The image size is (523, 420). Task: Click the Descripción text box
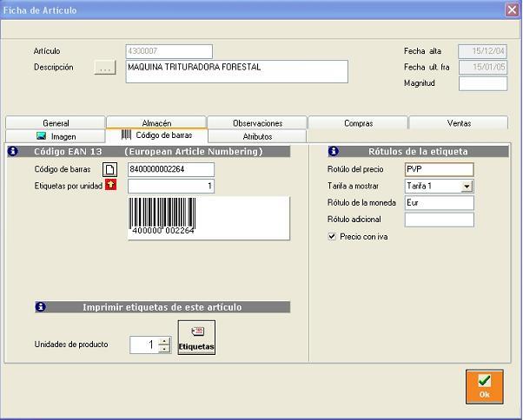click(x=237, y=72)
